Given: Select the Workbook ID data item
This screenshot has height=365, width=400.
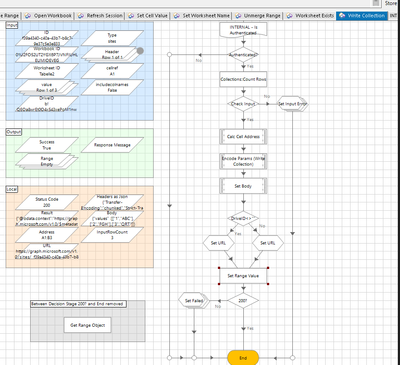Looking at the screenshot, I should point(47,54).
